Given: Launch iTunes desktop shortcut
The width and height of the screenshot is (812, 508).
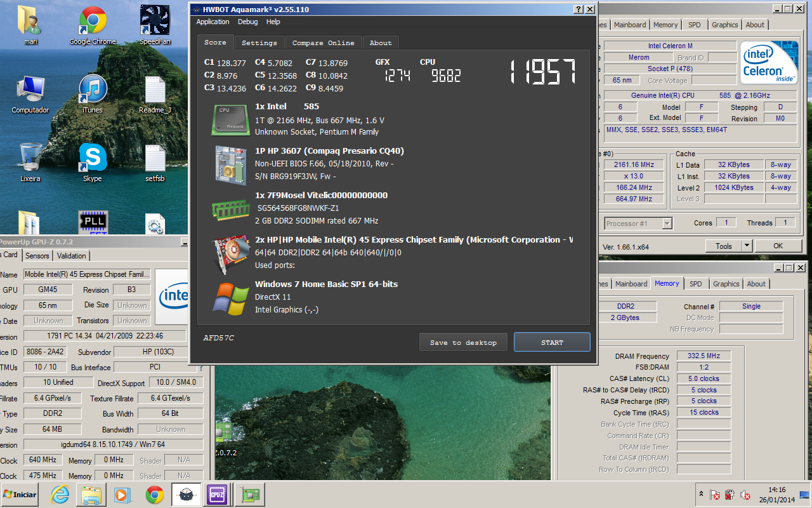Looking at the screenshot, I should coord(93,94).
